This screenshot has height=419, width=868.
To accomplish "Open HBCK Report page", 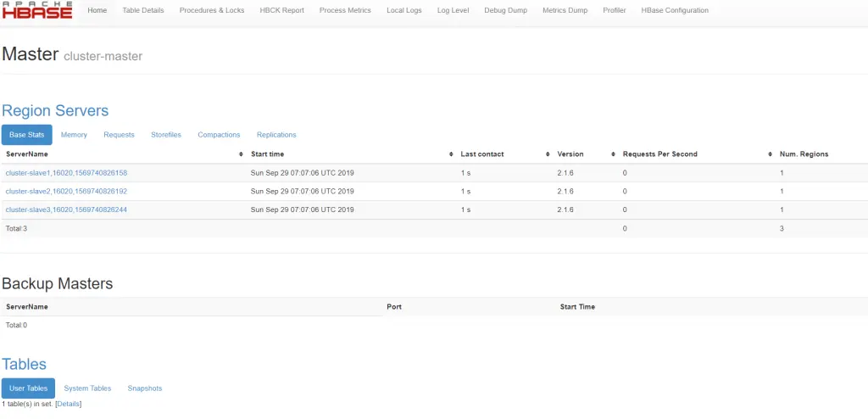I will pos(281,10).
